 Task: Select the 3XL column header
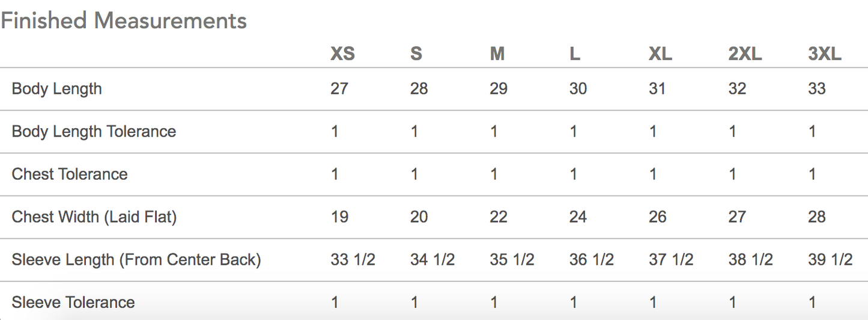[825, 54]
